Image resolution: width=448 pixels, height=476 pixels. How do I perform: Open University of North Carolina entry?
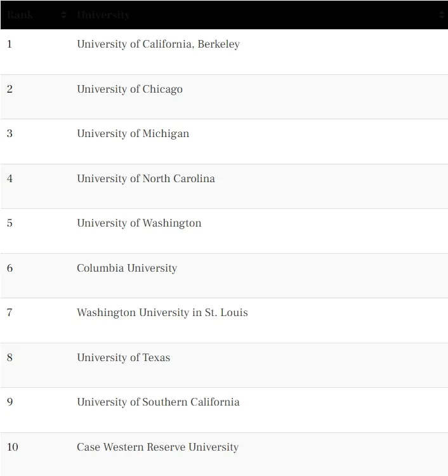pyautogui.click(x=146, y=178)
